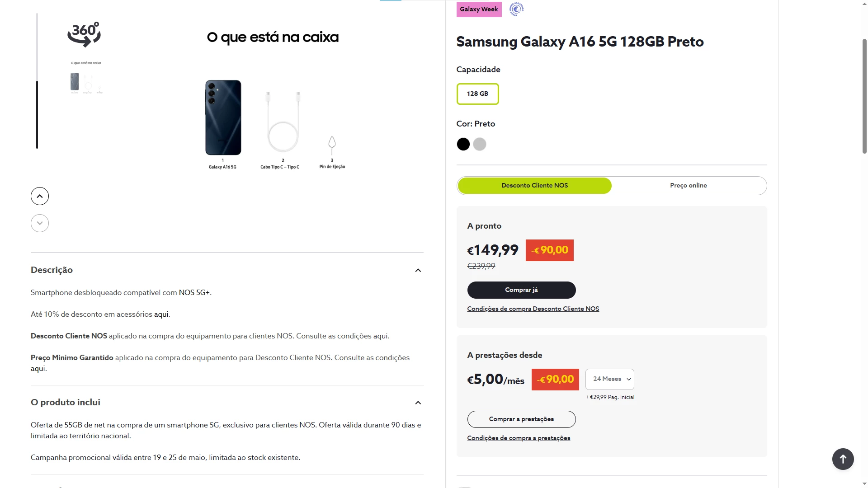
Task: Open Condições de compra a prestações link
Action: pyautogui.click(x=519, y=438)
